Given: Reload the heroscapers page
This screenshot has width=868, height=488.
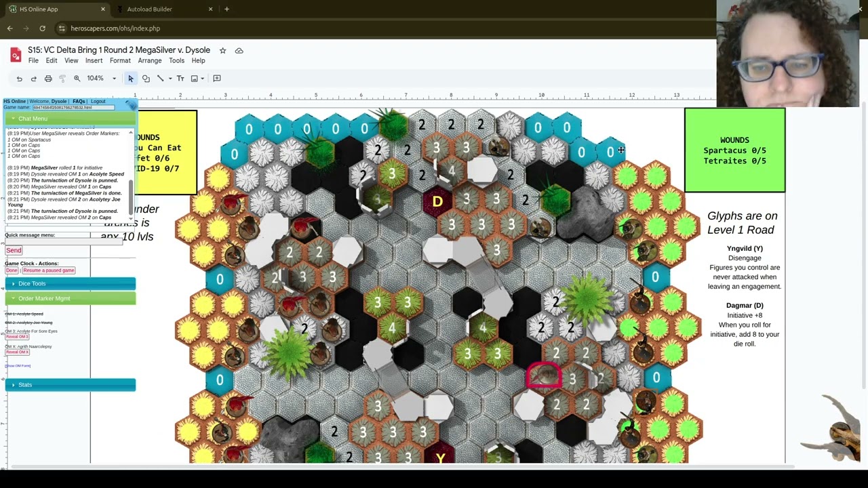Looking at the screenshot, I should [x=42, y=28].
